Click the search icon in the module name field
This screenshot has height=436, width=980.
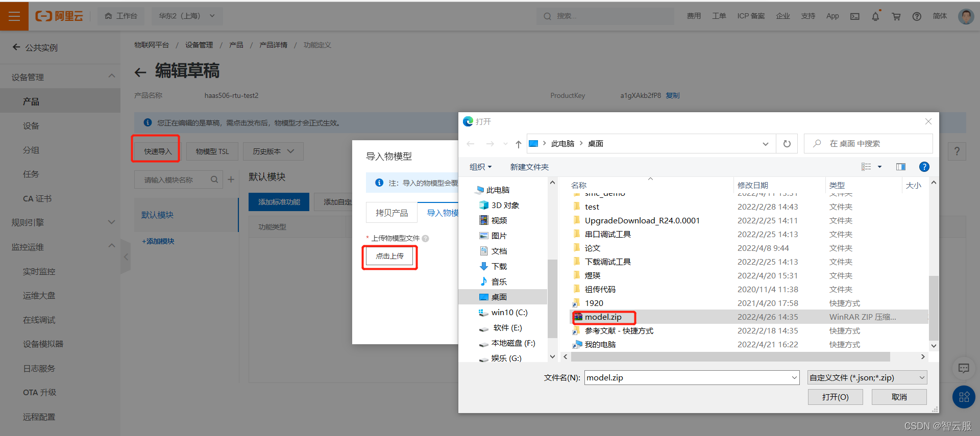[x=214, y=179]
